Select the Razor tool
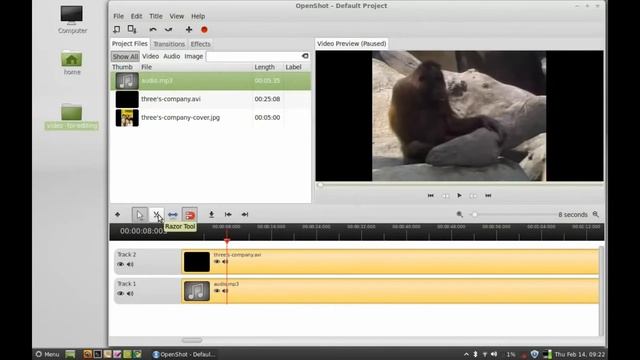This screenshot has width=640, height=360. pos(156,215)
